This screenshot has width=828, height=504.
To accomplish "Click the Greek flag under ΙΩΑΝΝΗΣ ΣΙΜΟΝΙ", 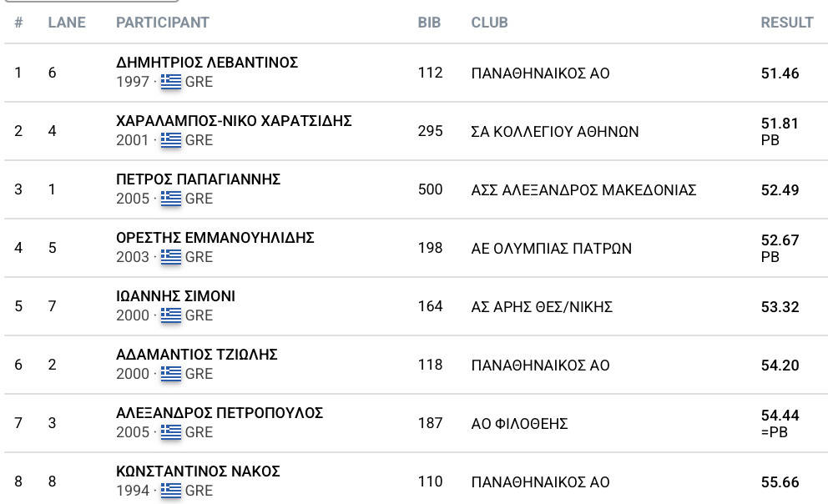I will [171, 315].
